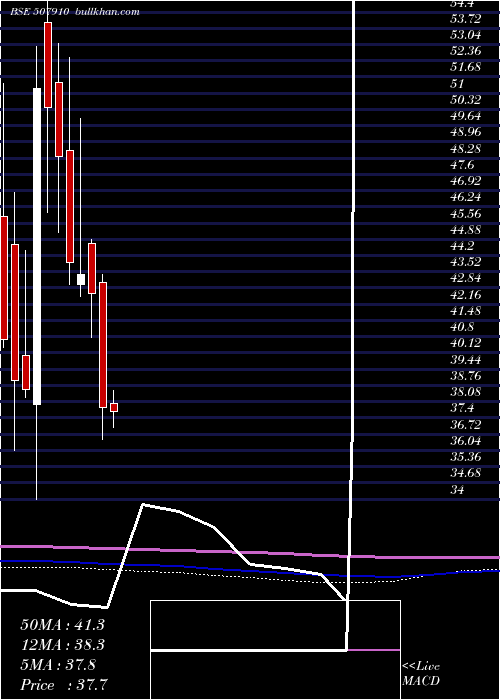Click the 41.48 price axis label
Screen dimensions: 500x700
click(x=466, y=311)
